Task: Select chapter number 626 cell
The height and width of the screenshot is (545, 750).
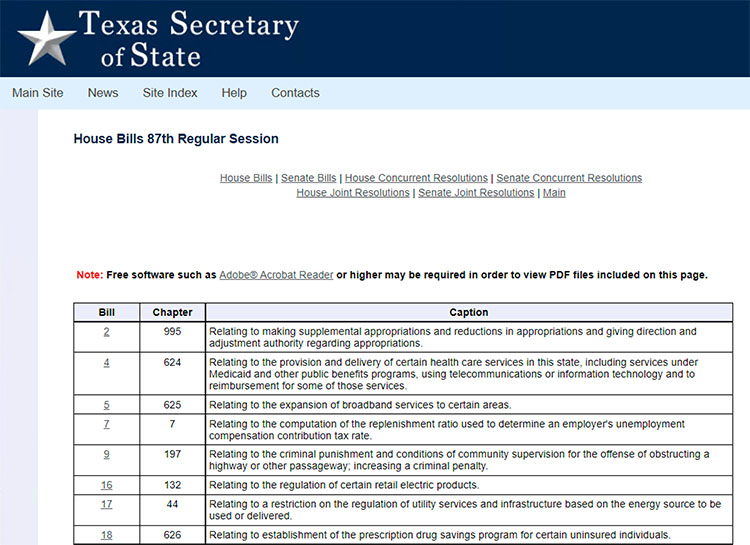Action: point(172,535)
